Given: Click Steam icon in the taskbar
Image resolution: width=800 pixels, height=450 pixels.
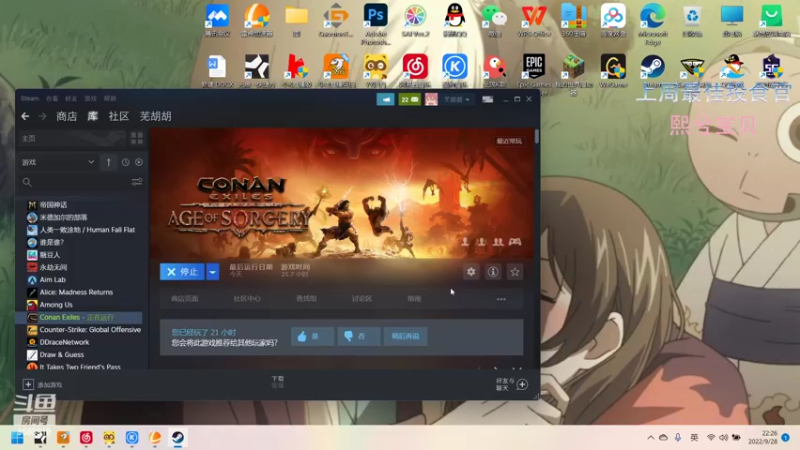Looking at the screenshot, I should (x=178, y=438).
